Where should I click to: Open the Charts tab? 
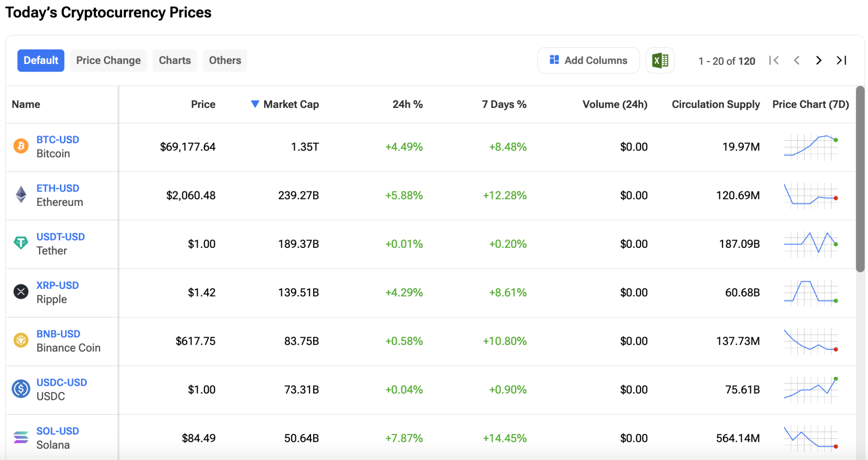click(175, 61)
